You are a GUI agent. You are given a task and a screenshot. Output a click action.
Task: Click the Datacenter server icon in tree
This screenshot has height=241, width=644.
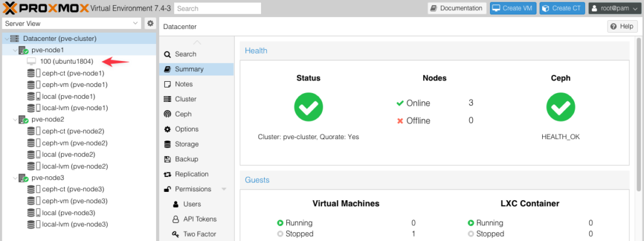15,38
